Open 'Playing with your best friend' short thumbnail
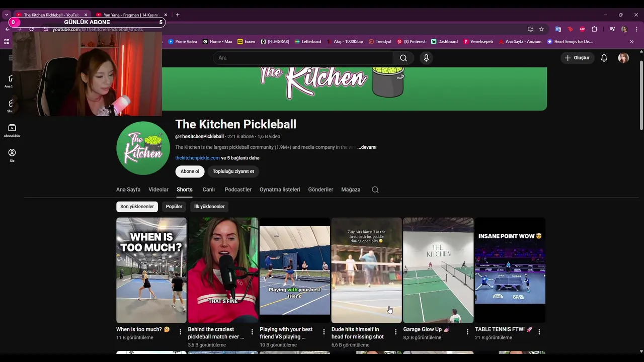 [x=295, y=270]
